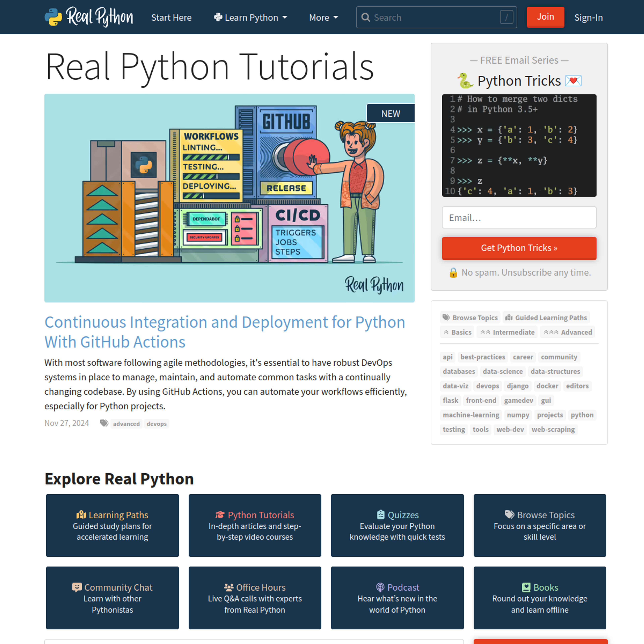The image size is (644, 644).
Task: Open the Guided Learning Paths button in the sidebar
Action: [x=546, y=317]
